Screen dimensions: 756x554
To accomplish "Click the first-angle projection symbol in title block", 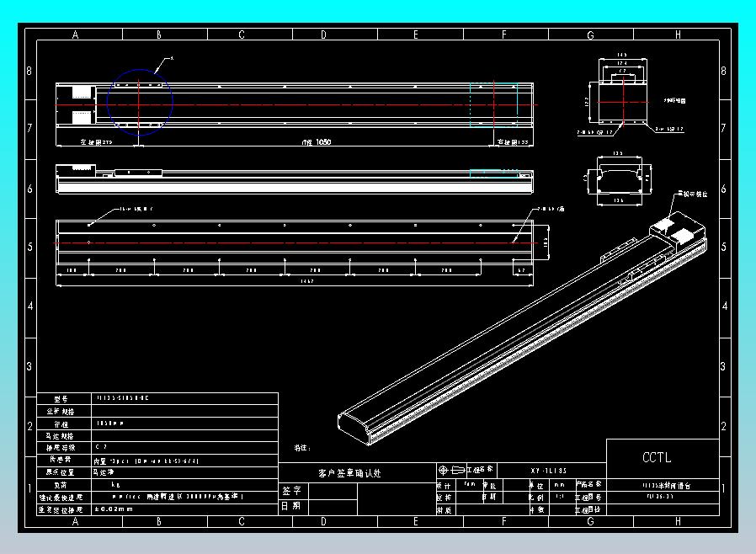I will click(x=451, y=470).
